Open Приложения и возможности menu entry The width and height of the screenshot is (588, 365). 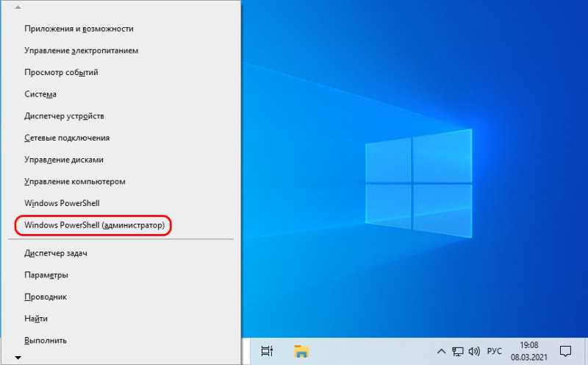(x=121, y=29)
